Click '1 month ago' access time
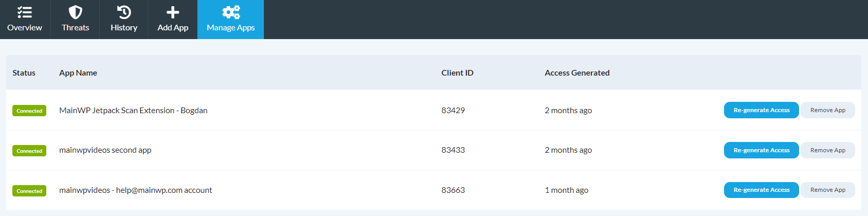 [x=566, y=190]
